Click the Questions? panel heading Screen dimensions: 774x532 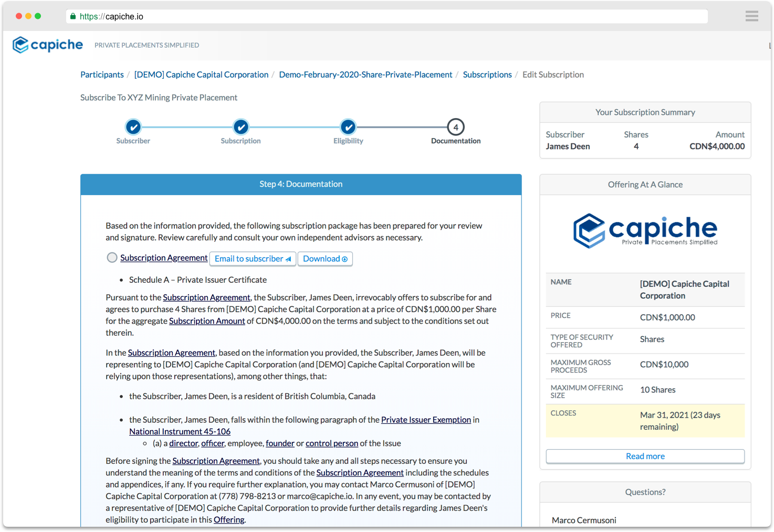[x=645, y=492]
